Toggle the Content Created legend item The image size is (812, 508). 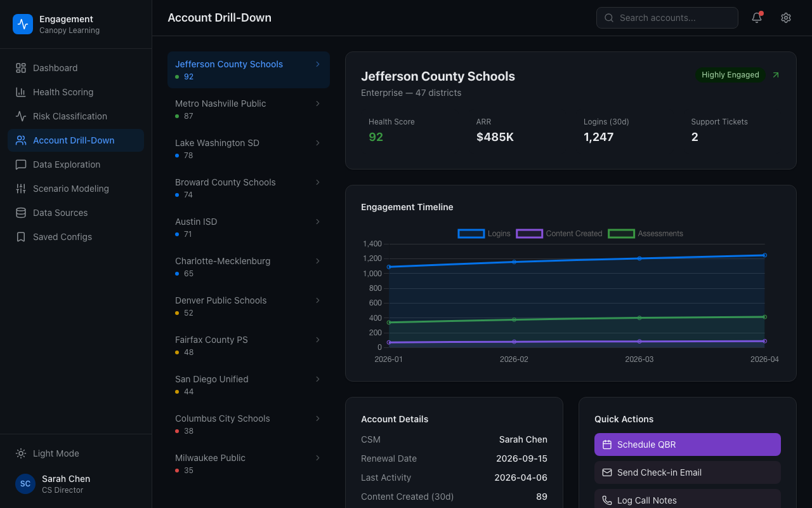click(x=558, y=234)
